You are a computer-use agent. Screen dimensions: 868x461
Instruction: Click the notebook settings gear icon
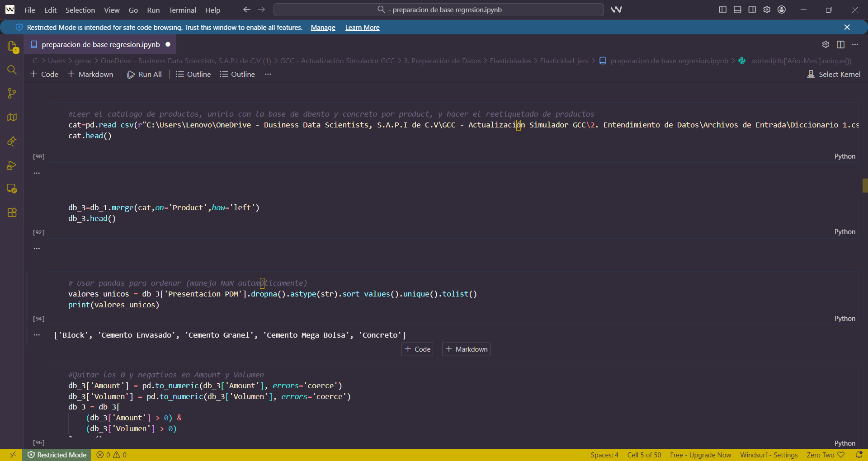(826, 44)
